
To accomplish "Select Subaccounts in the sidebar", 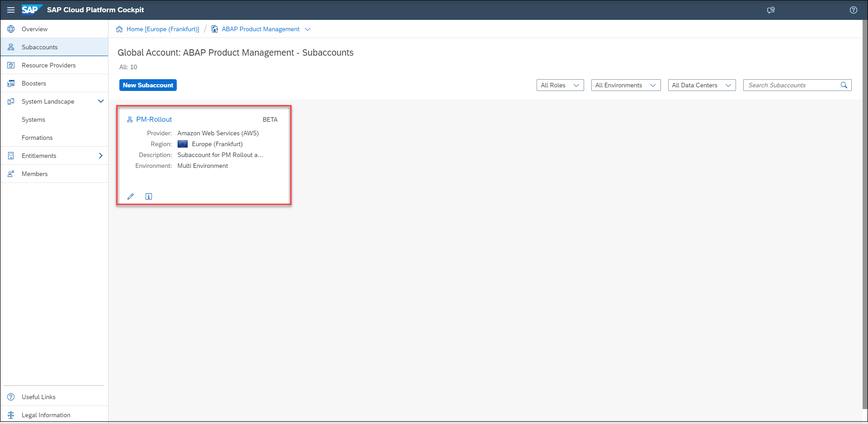I will coord(54,47).
